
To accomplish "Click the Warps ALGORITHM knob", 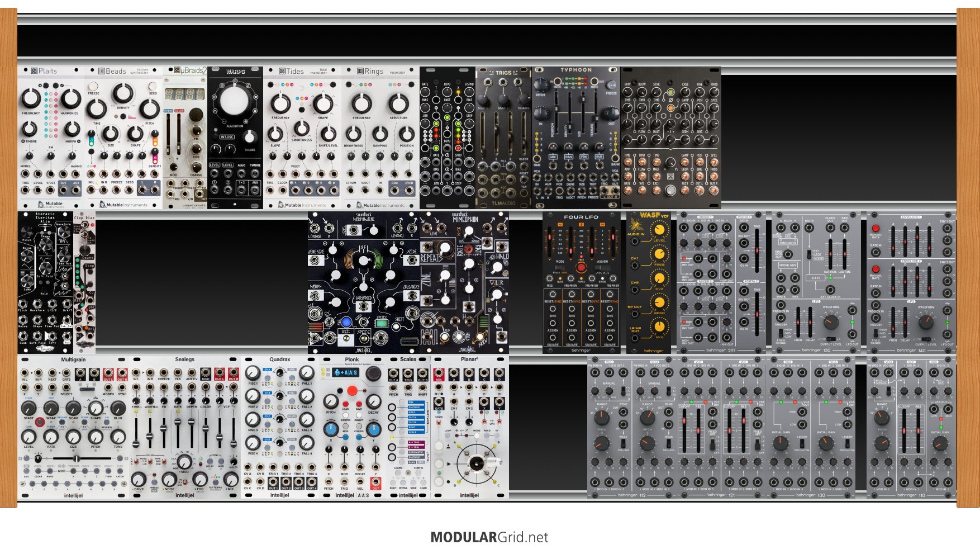I will (235, 101).
